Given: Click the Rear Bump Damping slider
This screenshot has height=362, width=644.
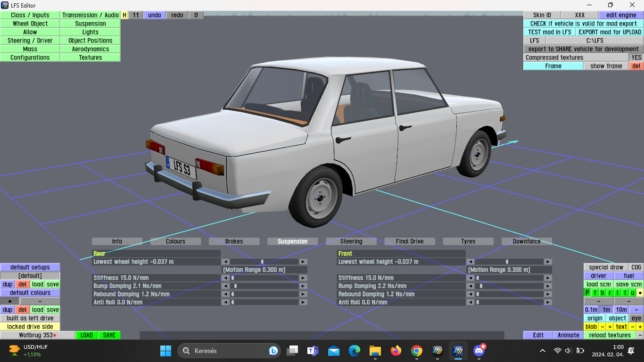Looking at the screenshot, I should [x=264, y=286].
